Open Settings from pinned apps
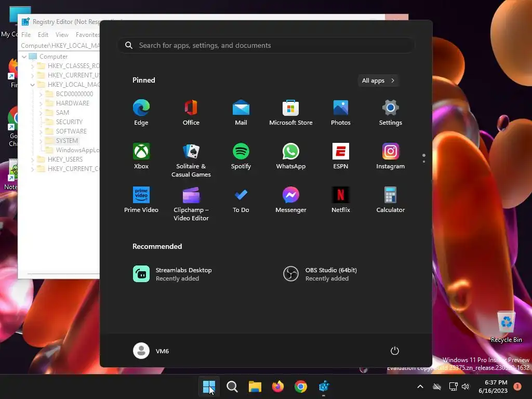The image size is (532, 399). point(391,113)
